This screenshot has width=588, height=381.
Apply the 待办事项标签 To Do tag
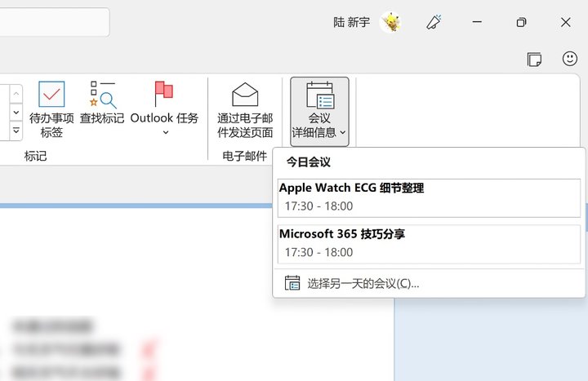coord(51,110)
